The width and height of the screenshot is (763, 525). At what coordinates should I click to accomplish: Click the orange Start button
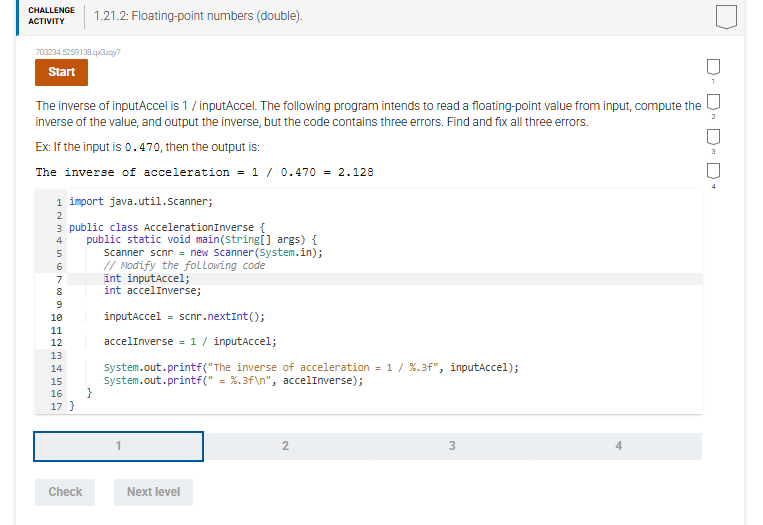[x=61, y=72]
